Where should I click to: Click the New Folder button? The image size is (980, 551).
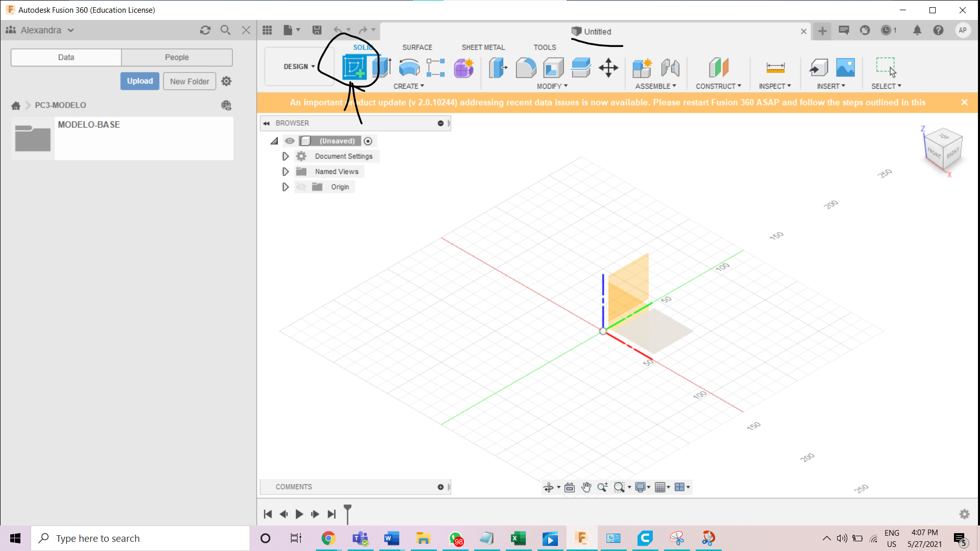pyautogui.click(x=189, y=82)
